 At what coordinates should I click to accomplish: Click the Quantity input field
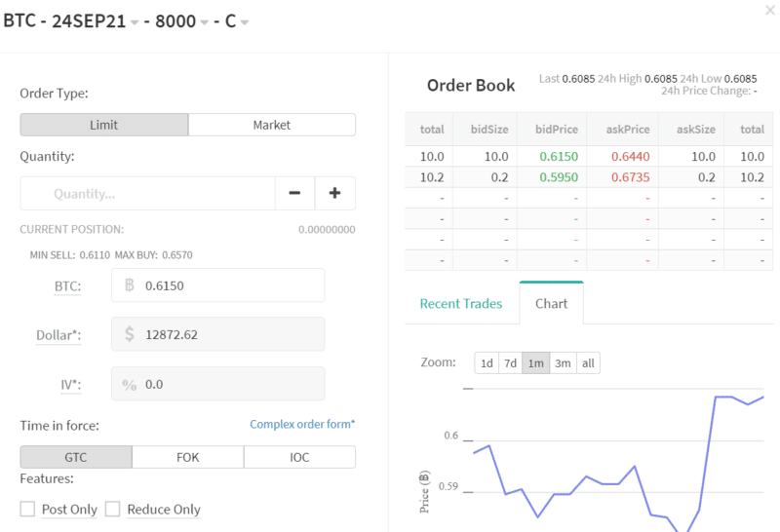coord(148,193)
